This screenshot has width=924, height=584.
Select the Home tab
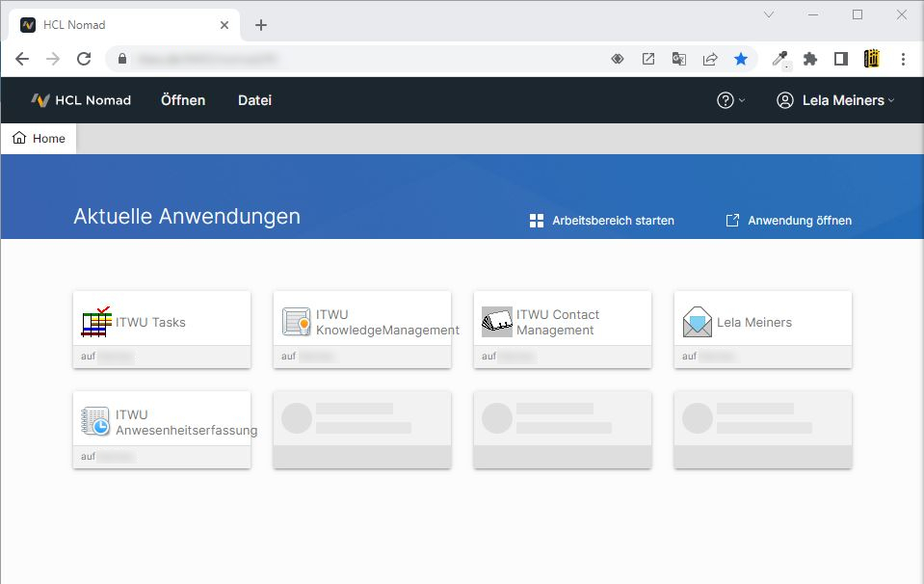tap(39, 139)
